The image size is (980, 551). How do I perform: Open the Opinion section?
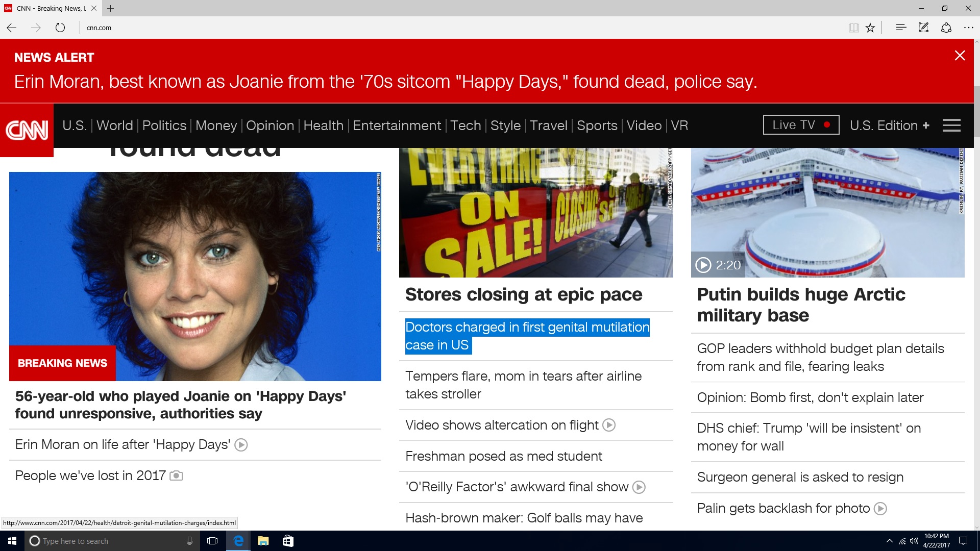tap(270, 126)
